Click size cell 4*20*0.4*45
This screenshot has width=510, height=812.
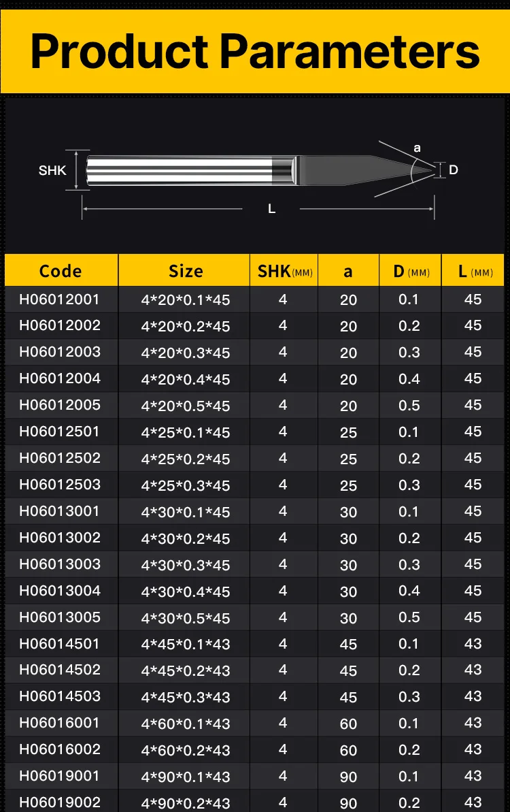click(x=186, y=379)
